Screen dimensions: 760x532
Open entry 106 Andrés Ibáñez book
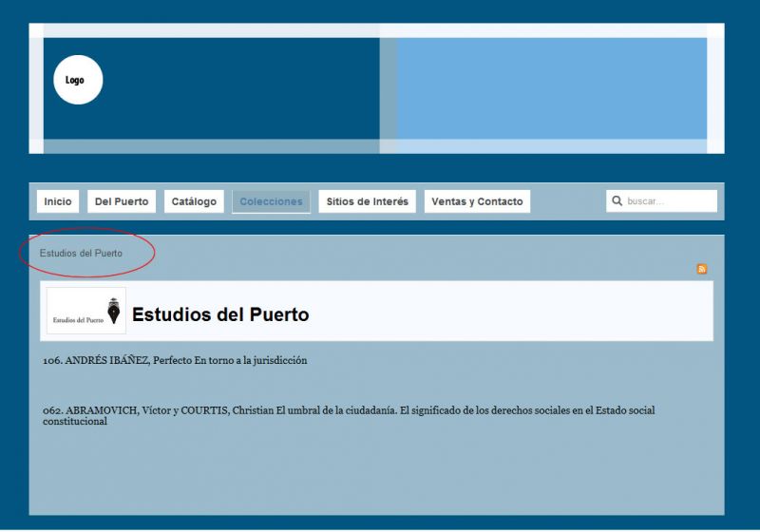coord(175,360)
